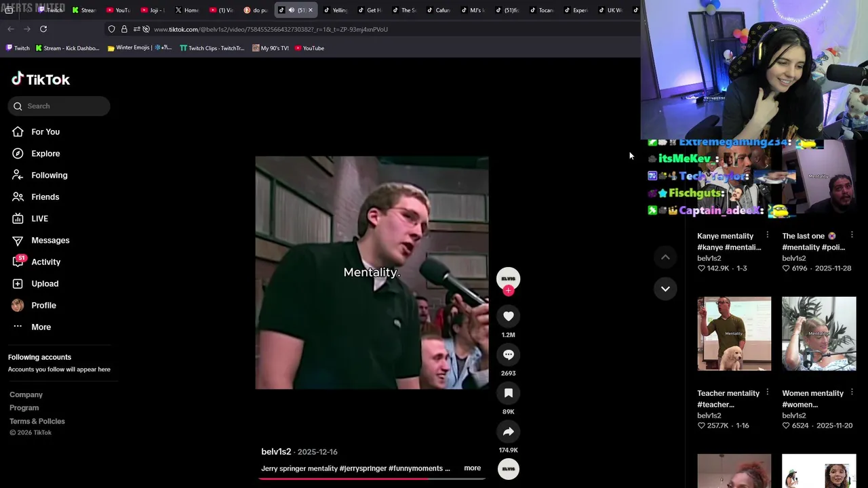Switch to the Joji YouTube tab
868x488 pixels.
pyautogui.click(x=153, y=10)
